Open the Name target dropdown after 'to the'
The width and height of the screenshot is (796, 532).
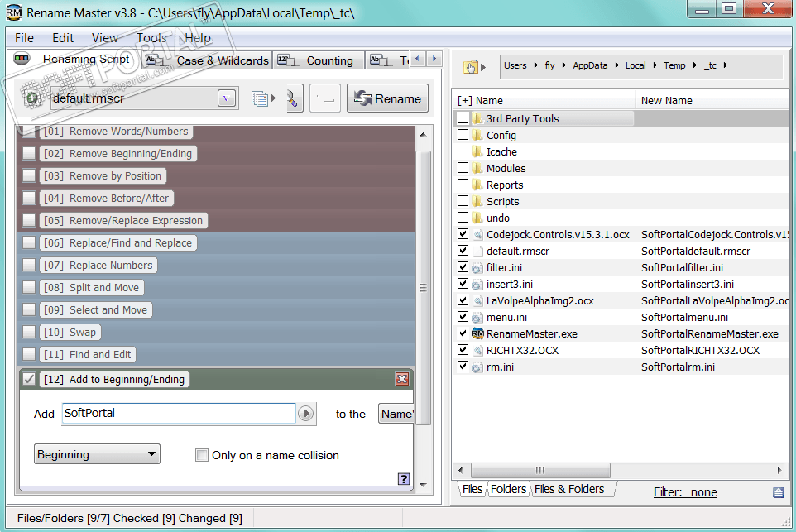coord(396,414)
